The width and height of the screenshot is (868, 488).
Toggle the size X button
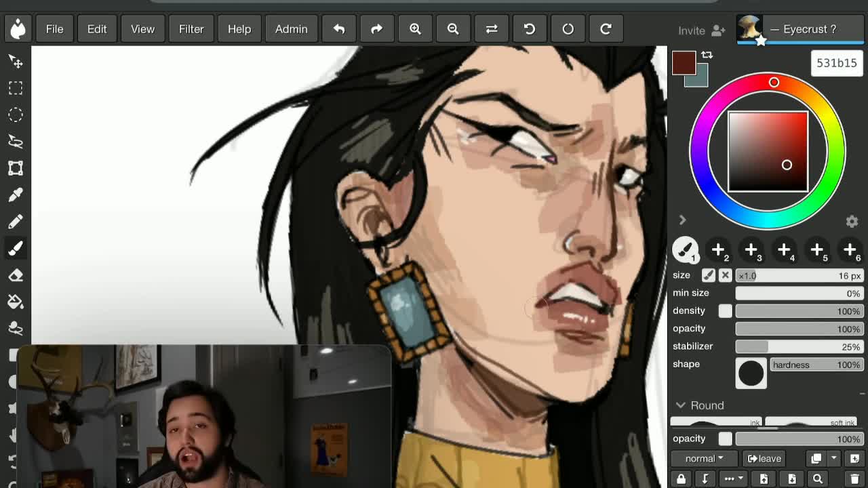(x=725, y=275)
